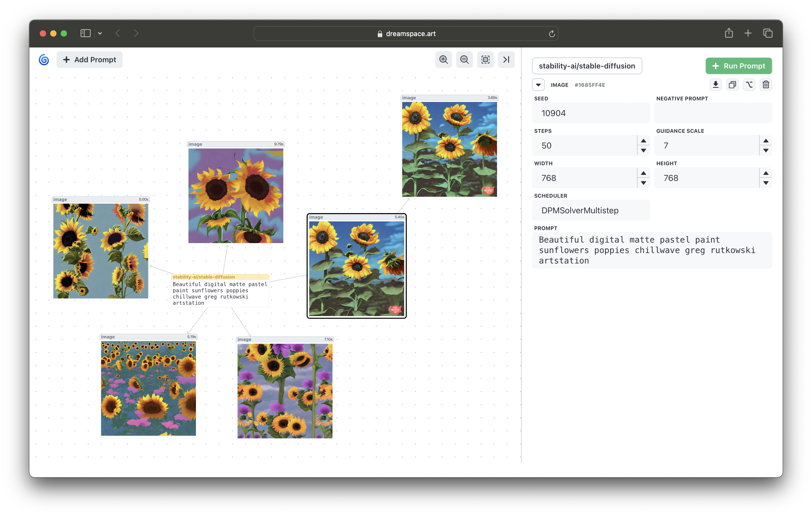Duplicate the selected image with copy icon

tap(732, 85)
